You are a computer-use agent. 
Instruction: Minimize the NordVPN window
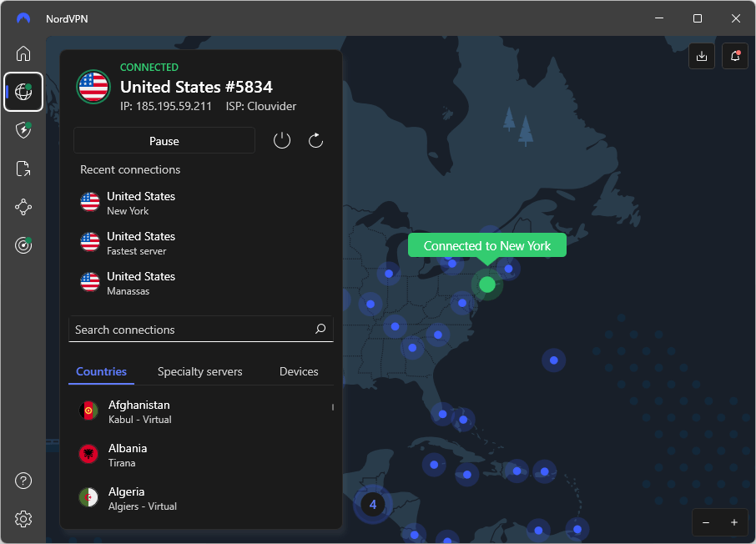659,18
